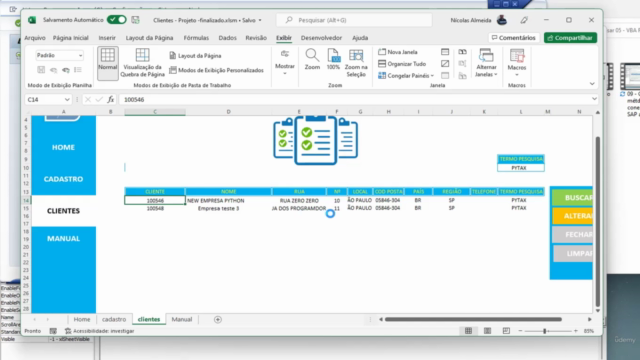640x360 pixels.
Task: Open the Padrão sheet view dropdown
Action: pos(60,55)
